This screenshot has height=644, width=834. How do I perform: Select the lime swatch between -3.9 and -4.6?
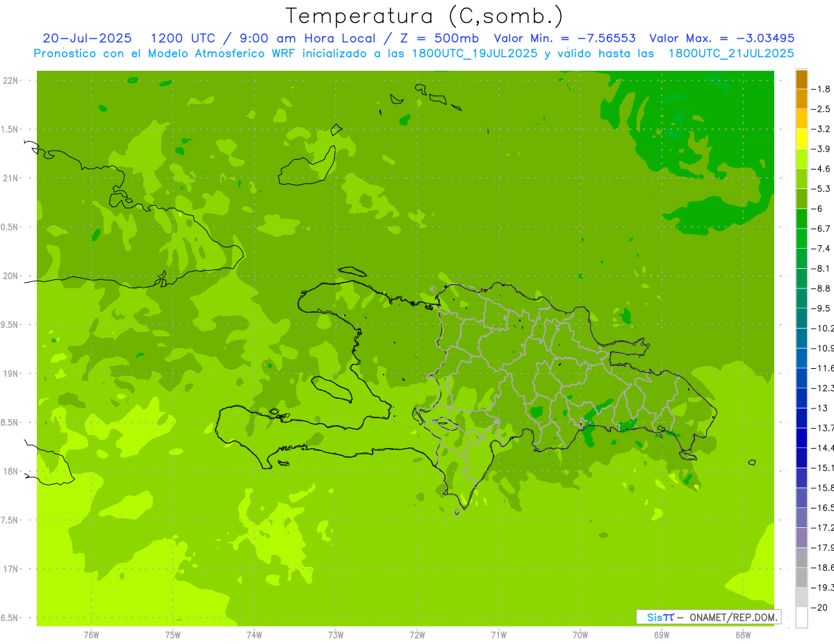coord(801,159)
